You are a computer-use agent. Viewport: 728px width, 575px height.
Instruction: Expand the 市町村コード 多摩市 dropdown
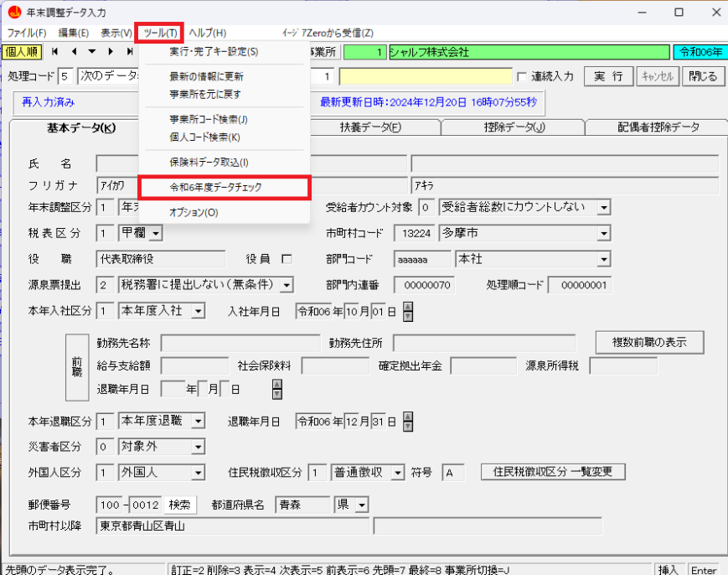603,233
